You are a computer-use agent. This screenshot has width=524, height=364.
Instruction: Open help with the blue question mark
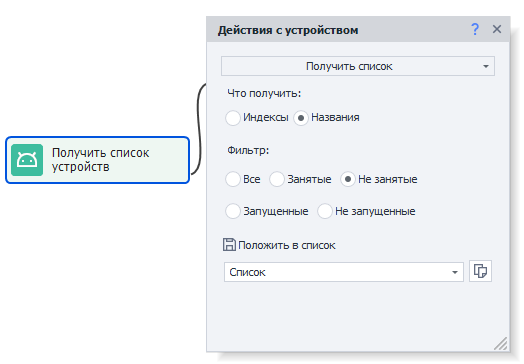pyautogui.click(x=475, y=29)
